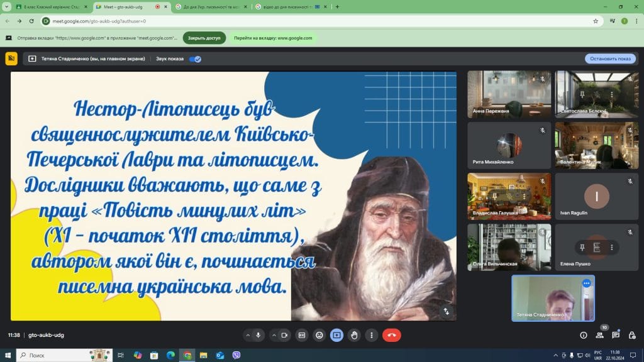This screenshot has width=644, height=362.
Task: Pin Владислав Галушка's tile
Action: 494,197
